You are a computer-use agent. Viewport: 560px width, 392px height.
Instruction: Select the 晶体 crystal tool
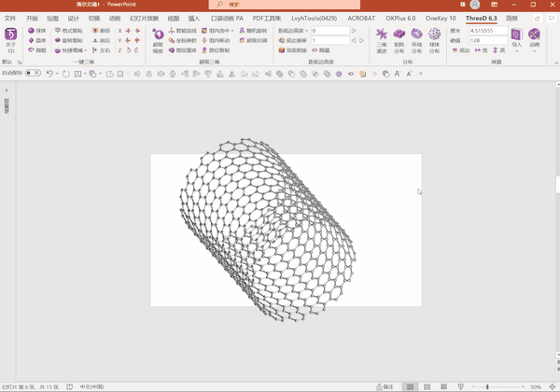(x=37, y=40)
